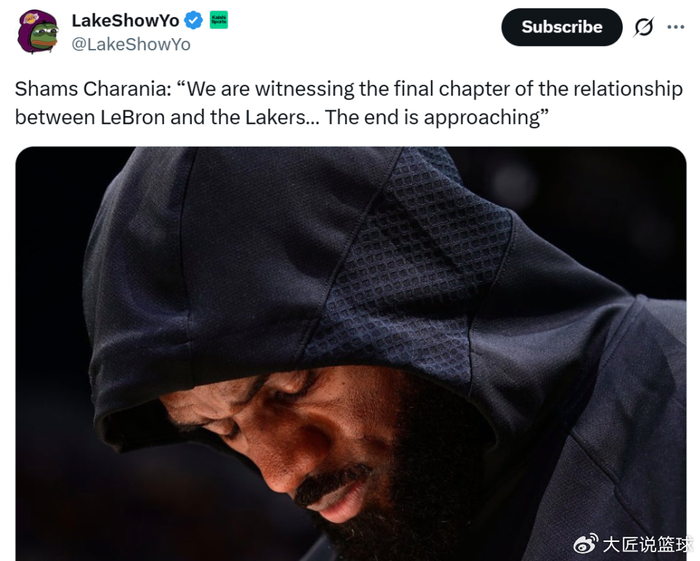The image size is (700, 561).
Task: Open the green Kalshi Sports affiliate badge
Action: [219, 21]
